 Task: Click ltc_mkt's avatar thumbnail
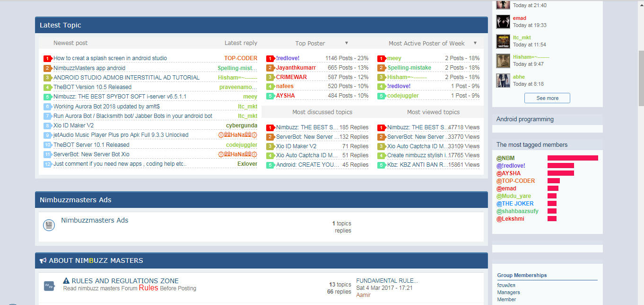tap(503, 41)
